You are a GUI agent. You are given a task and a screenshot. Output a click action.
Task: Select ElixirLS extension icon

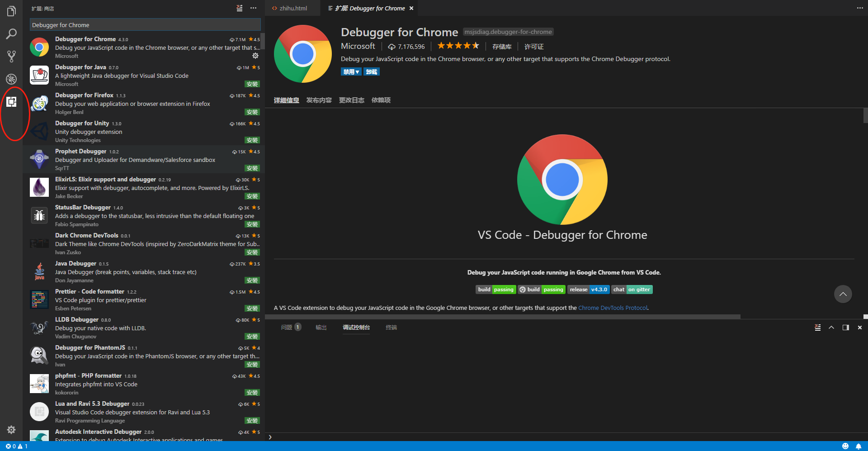(39, 187)
